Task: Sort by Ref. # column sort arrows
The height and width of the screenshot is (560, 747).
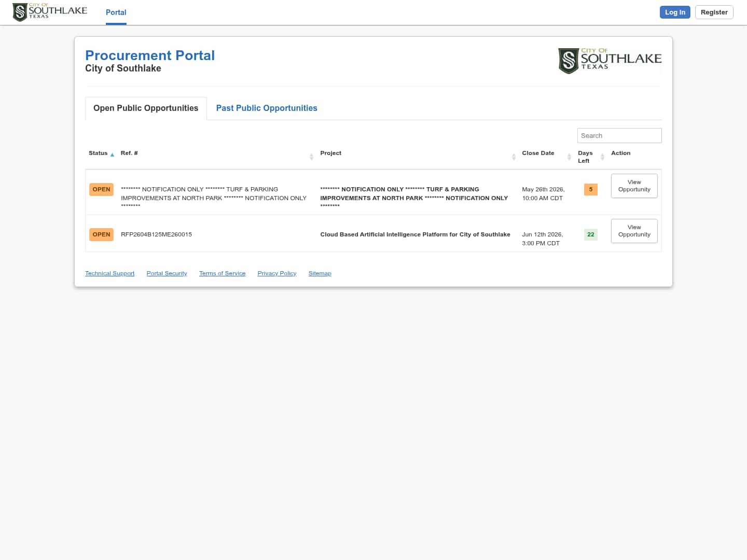Action: (311, 157)
